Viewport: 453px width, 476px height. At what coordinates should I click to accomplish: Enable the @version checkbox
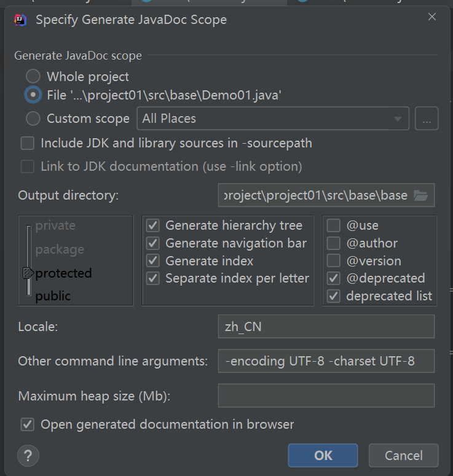[334, 261]
